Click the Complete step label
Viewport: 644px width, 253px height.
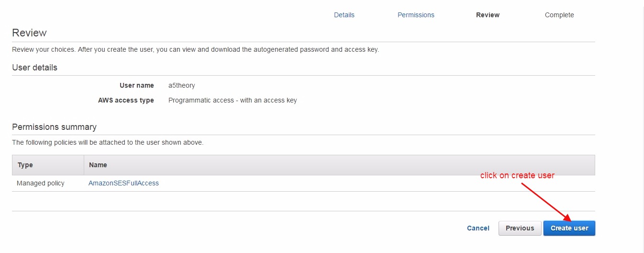[559, 15]
